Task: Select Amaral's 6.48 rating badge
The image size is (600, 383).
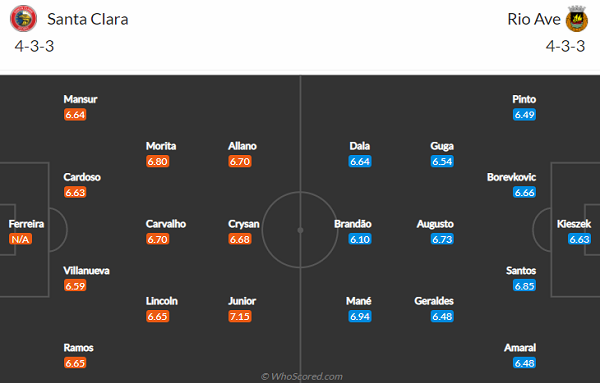Action: point(524,363)
